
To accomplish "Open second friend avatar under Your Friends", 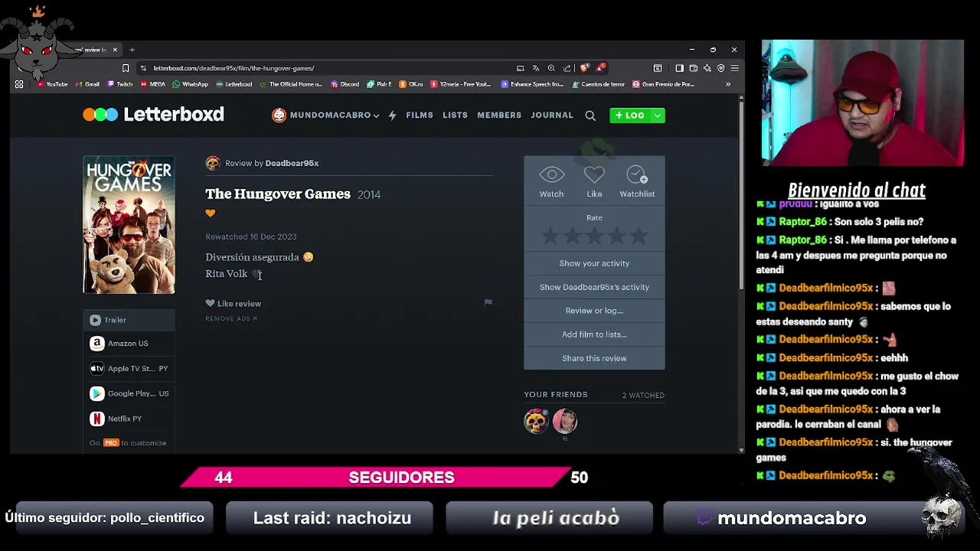I will click(x=564, y=421).
